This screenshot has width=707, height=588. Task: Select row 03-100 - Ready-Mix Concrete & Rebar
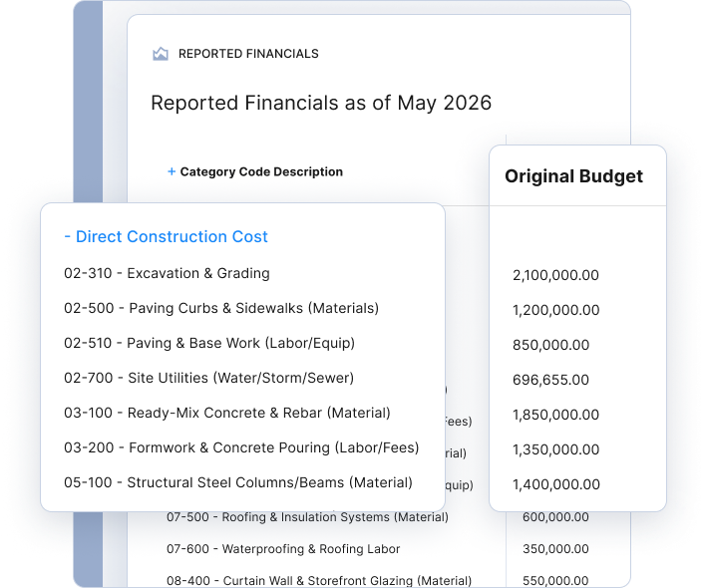coord(227,413)
